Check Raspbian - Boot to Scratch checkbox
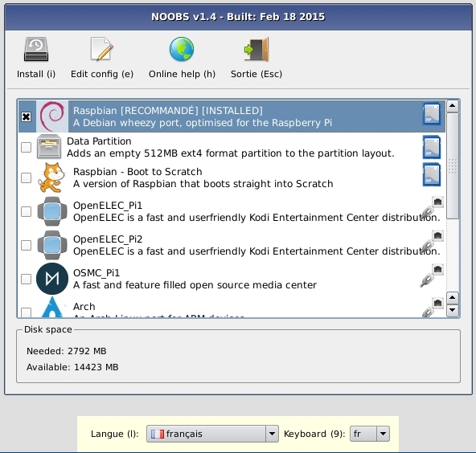Image resolution: width=476 pixels, height=453 pixels. (x=26, y=178)
